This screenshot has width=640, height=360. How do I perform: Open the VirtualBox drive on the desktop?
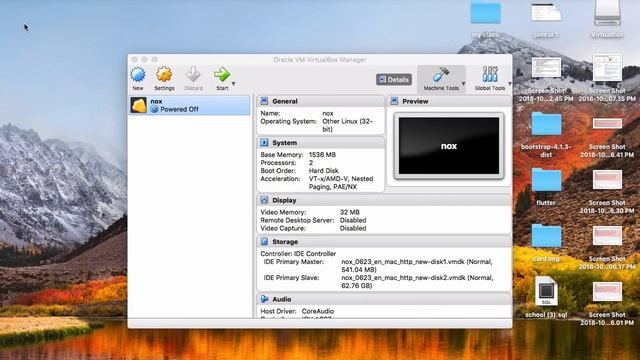click(607, 14)
